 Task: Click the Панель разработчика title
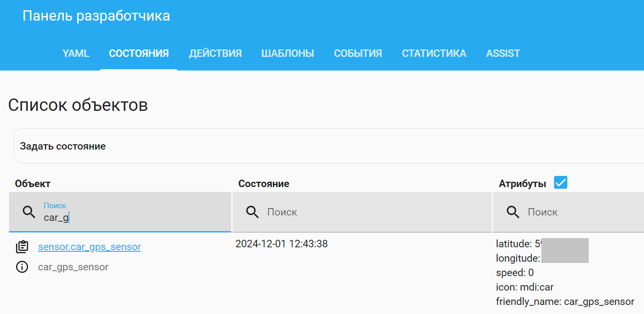(96, 16)
